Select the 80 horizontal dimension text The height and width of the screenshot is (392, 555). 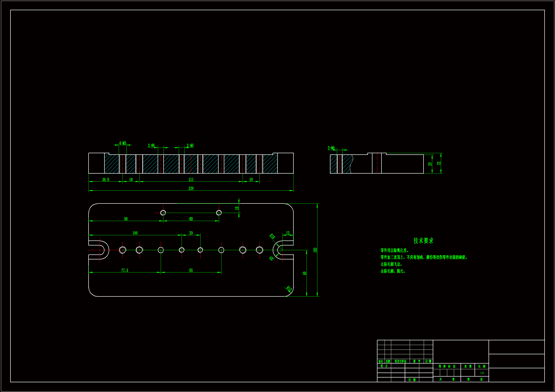[x=126, y=219]
